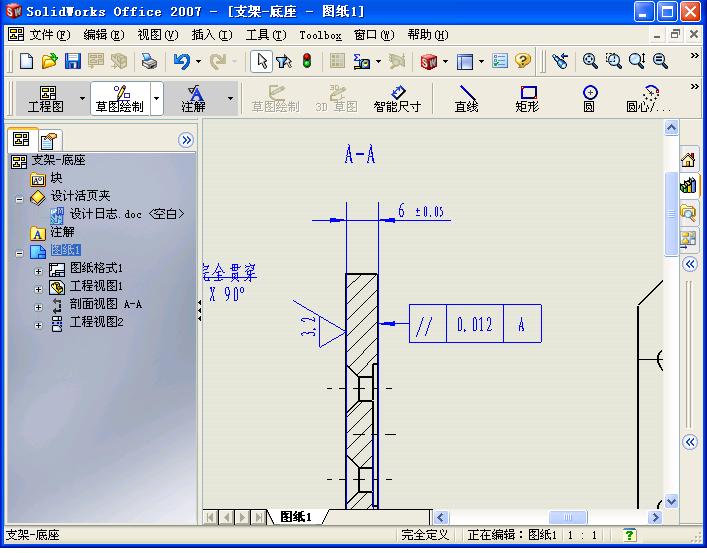Expand the panel with the double-arrow button
The image size is (707, 553).
(x=186, y=140)
